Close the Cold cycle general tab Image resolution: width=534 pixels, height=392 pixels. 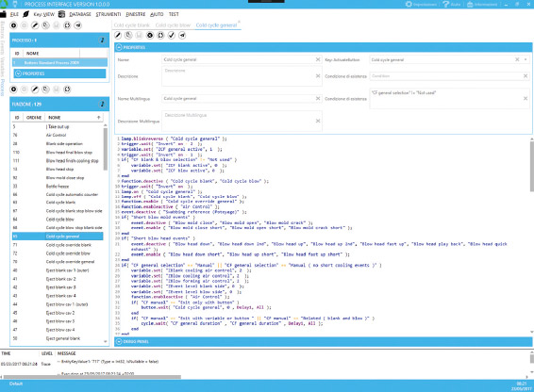click(239, 22)
